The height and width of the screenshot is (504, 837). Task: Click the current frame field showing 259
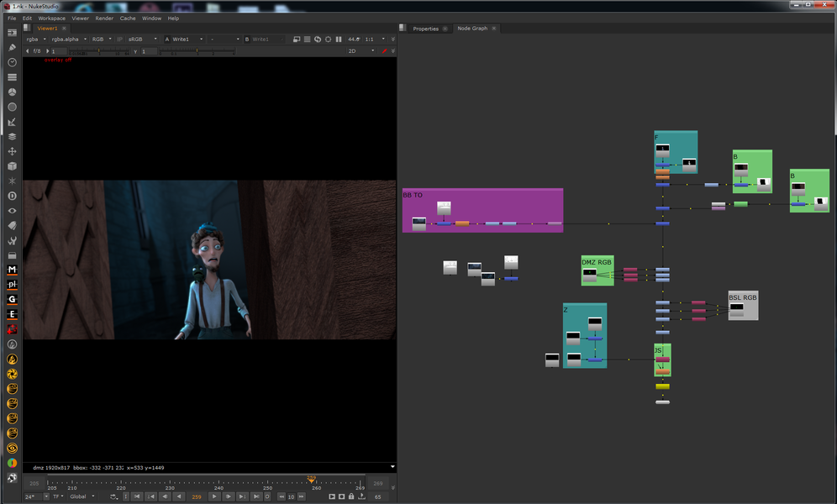[x=196, y=496]
